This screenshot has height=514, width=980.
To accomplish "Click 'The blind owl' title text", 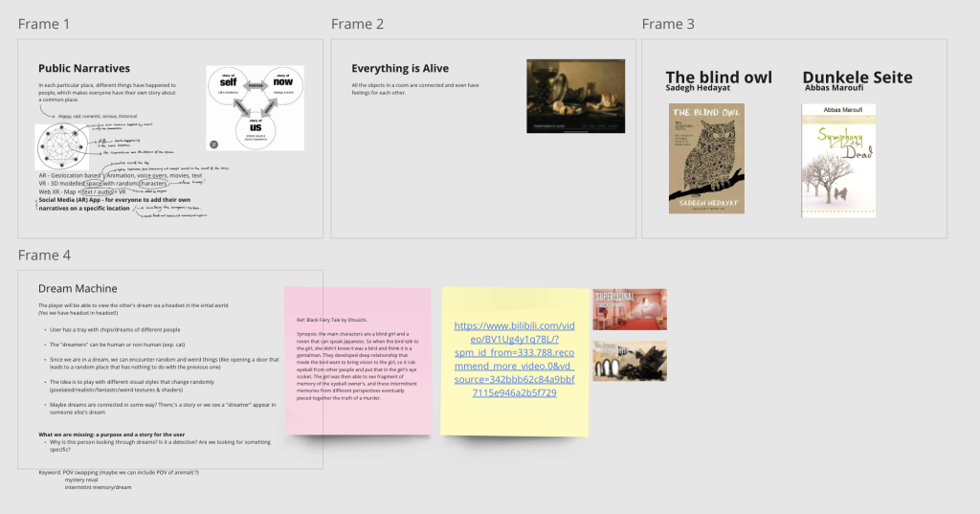I will (x=719, y=77).
